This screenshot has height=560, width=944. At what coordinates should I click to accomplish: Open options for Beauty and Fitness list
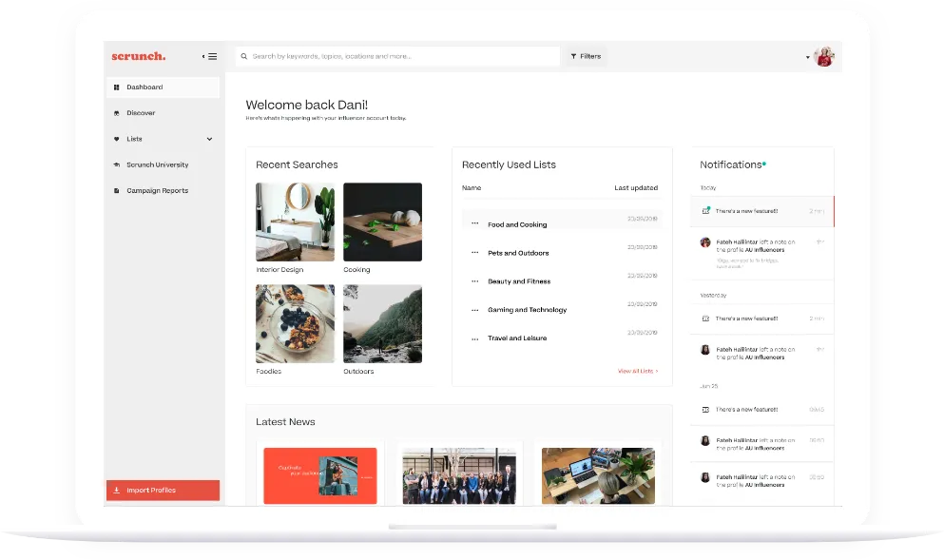(475, 281)
